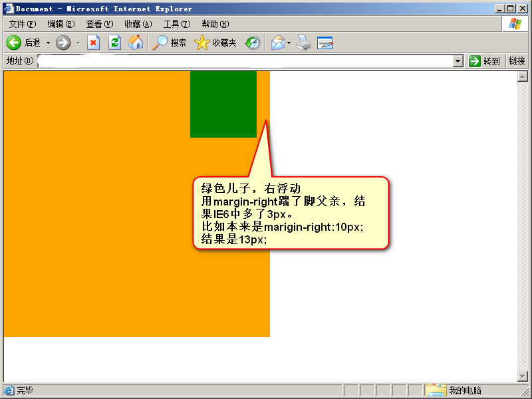Close the Internet Explorer window
The image size is (532, 399).
tap(523, 9)
